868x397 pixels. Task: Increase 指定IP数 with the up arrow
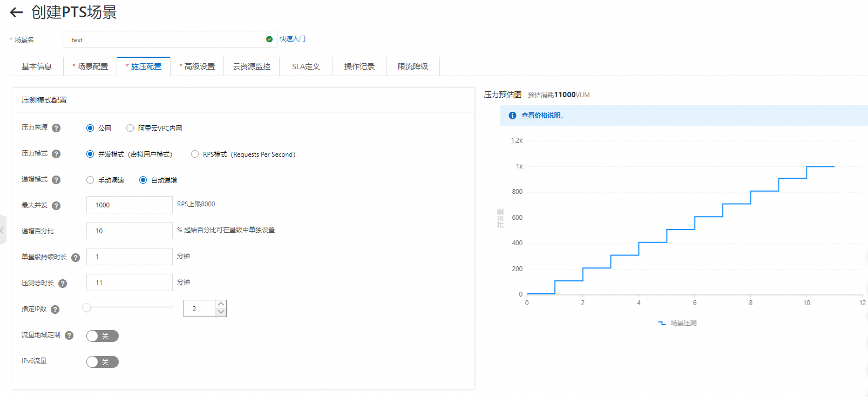[x=221, y=304]
